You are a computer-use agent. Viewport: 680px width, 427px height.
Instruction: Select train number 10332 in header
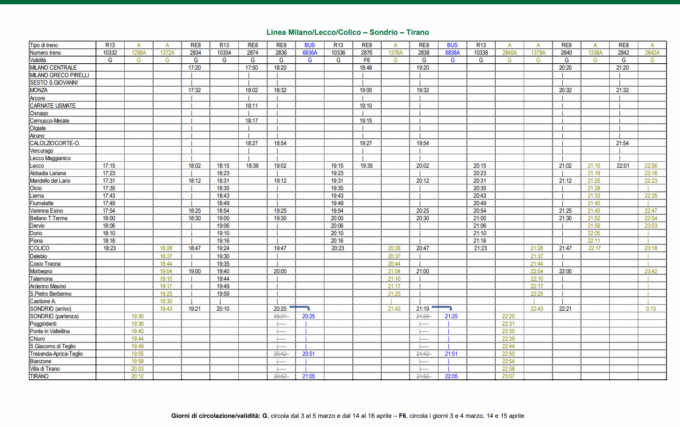pos(110,52)
